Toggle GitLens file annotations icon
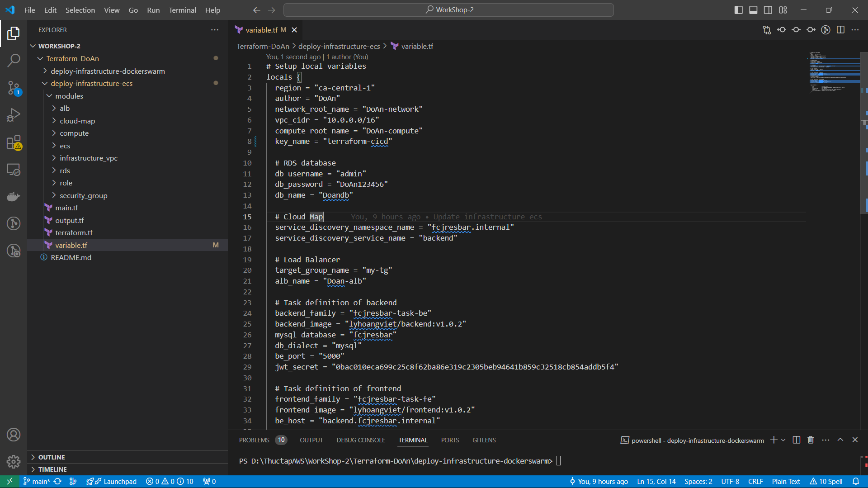 point(826,30)
